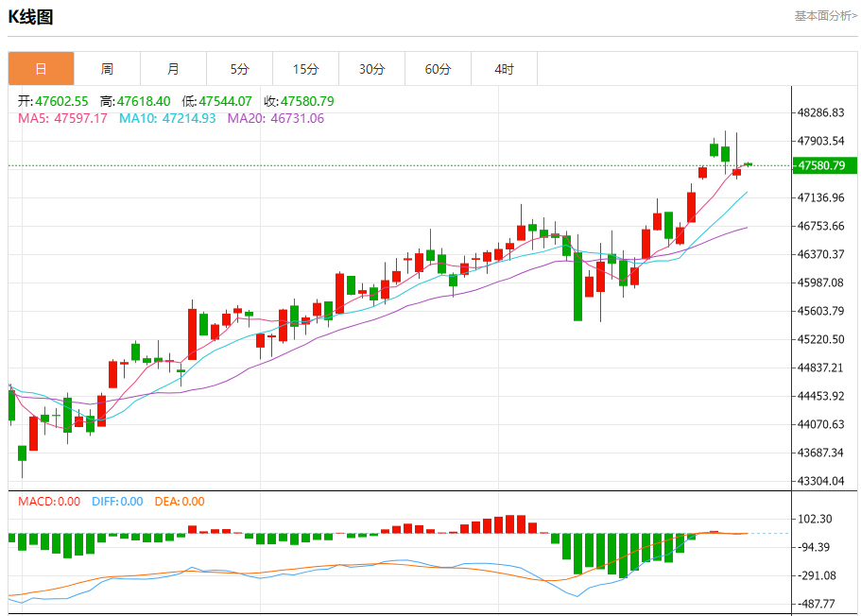Click the low price 47544.07
861x616 pixels.
225,101
